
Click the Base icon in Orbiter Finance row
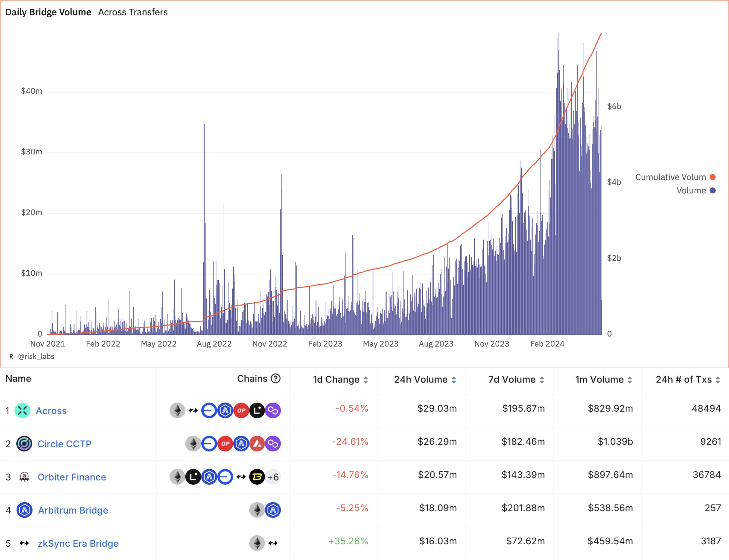(x=225, y=477)
